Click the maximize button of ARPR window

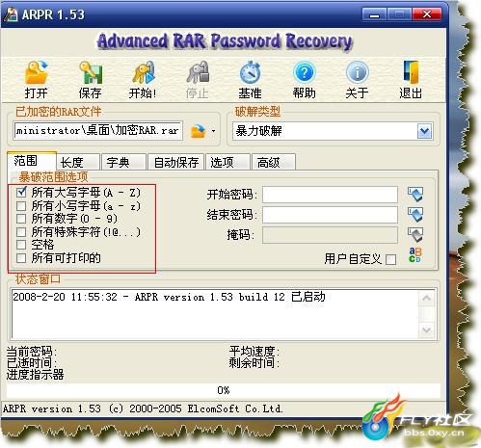[399, 14]
